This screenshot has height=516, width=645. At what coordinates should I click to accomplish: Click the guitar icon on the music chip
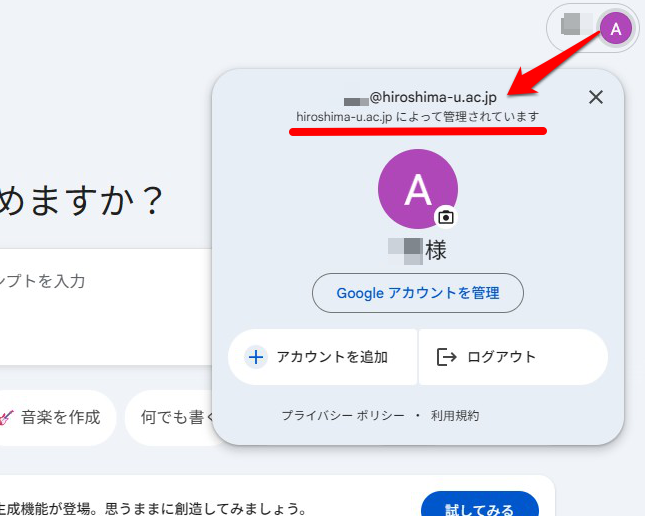pyautogui.click(x=5, y=417)
